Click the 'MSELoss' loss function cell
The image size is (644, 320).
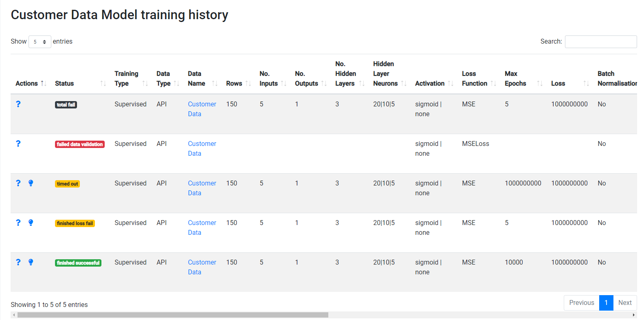(x=475, y=143)
